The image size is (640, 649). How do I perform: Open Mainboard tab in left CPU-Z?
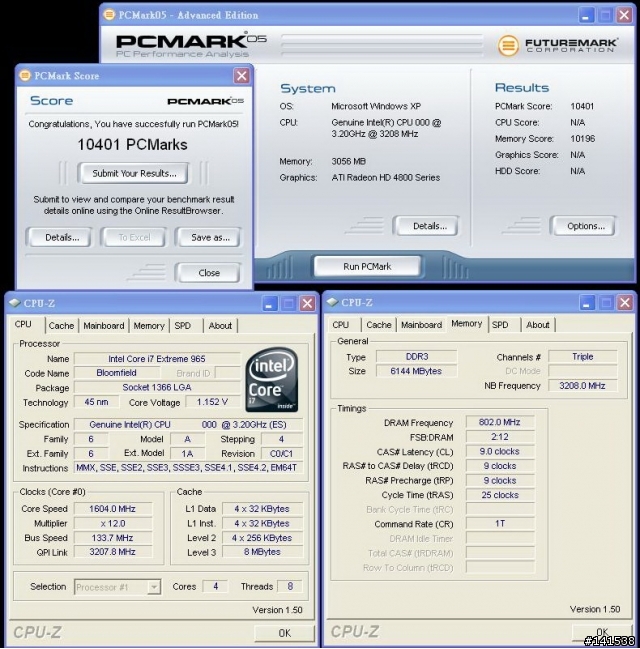tap(104, 326)
